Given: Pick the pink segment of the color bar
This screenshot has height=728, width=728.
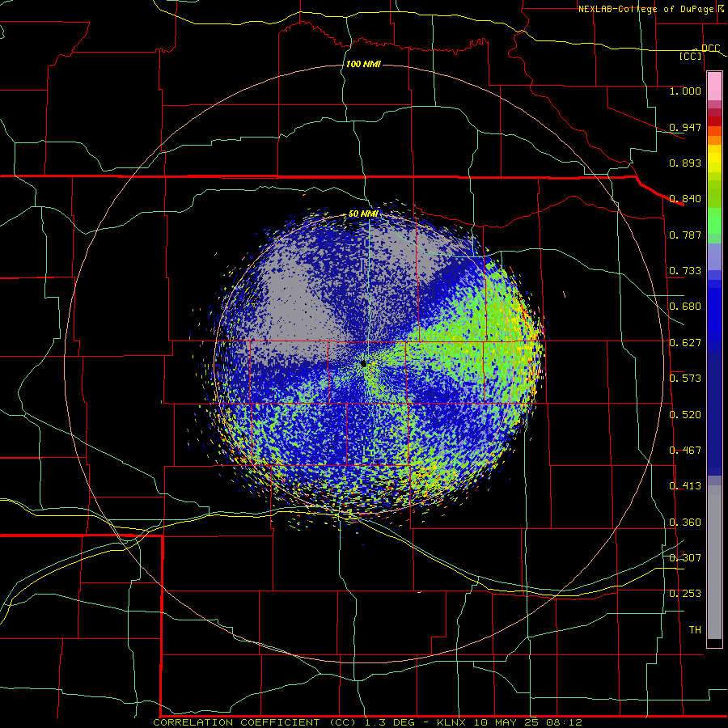Looking at the screenshot, I should tap(714, 87).
